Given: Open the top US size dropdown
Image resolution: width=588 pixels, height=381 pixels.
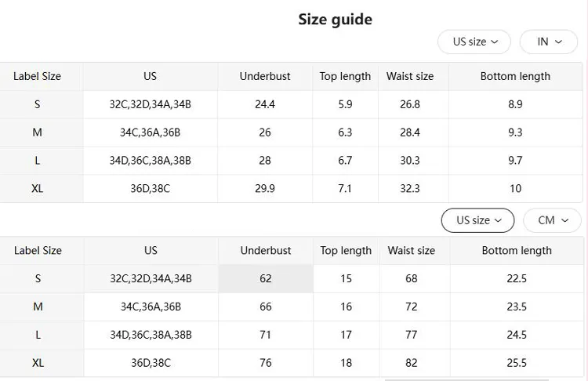Looking at the screenshot, I should [x=474, y=42].
